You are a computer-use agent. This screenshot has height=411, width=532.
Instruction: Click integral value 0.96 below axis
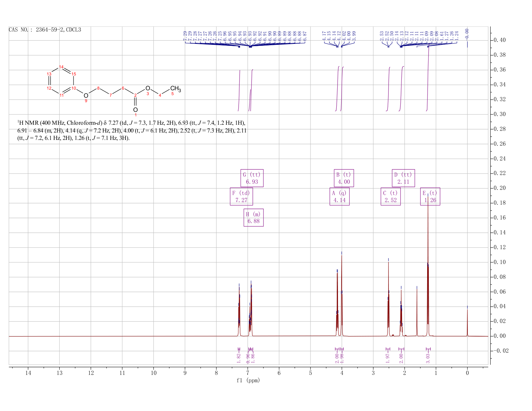248,358
